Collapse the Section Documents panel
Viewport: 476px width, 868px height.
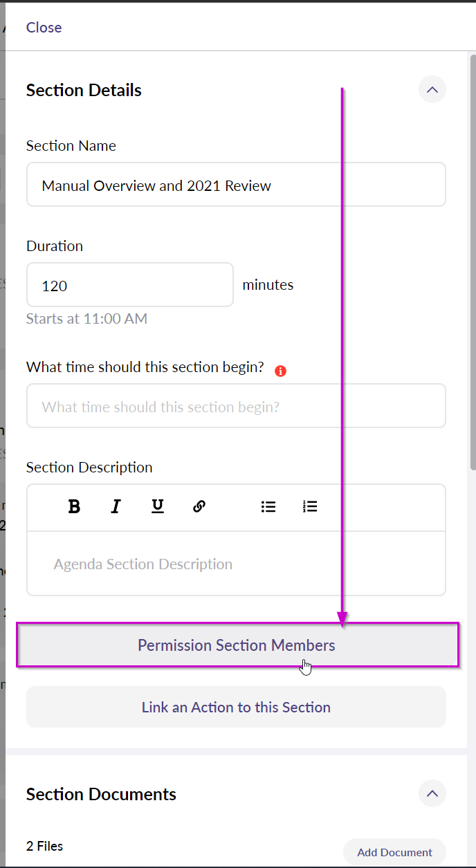pos(432,793)
